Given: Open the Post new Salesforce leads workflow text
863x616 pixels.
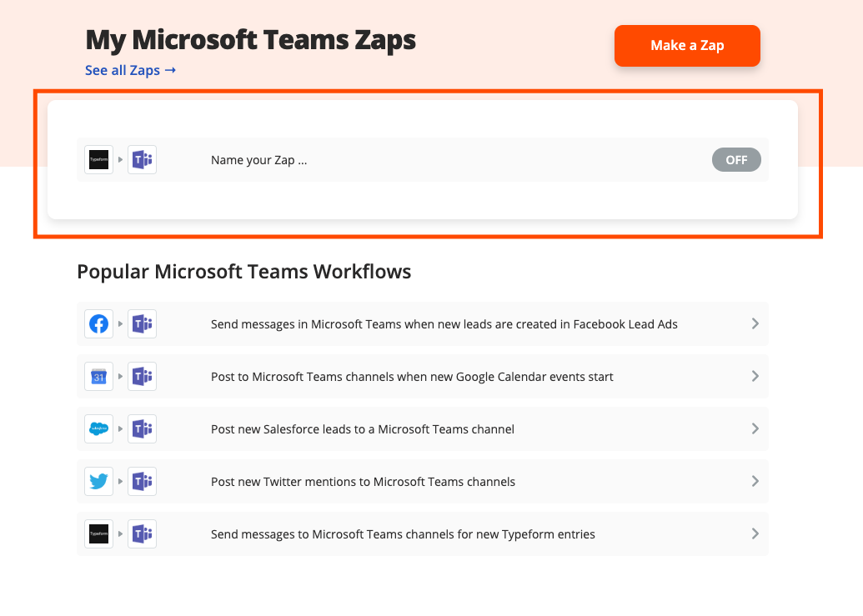Looking at the screenshot, I should (x=362, y=429).
